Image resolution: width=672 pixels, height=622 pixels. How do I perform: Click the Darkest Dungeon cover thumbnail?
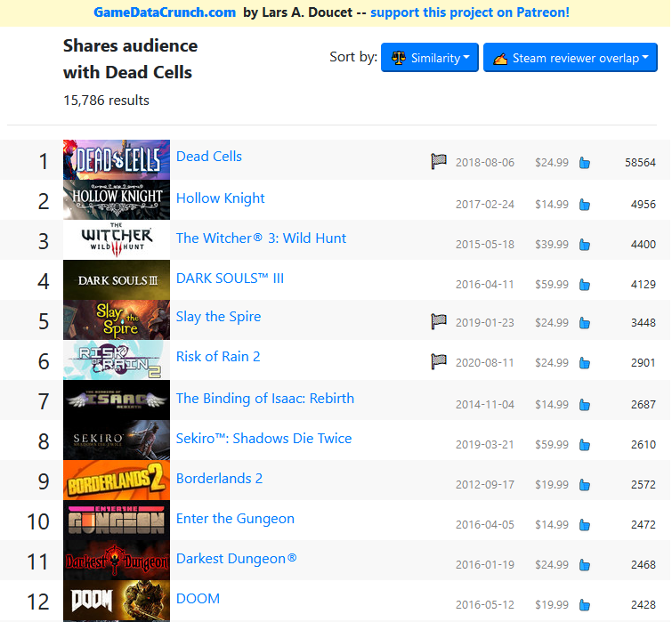(x=117, y=561)
